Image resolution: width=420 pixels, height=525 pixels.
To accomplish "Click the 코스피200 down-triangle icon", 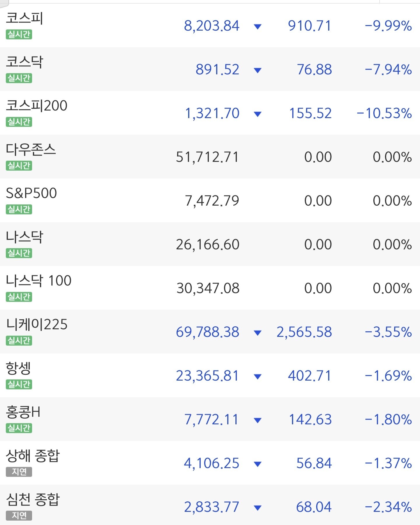I will point(258,114).
